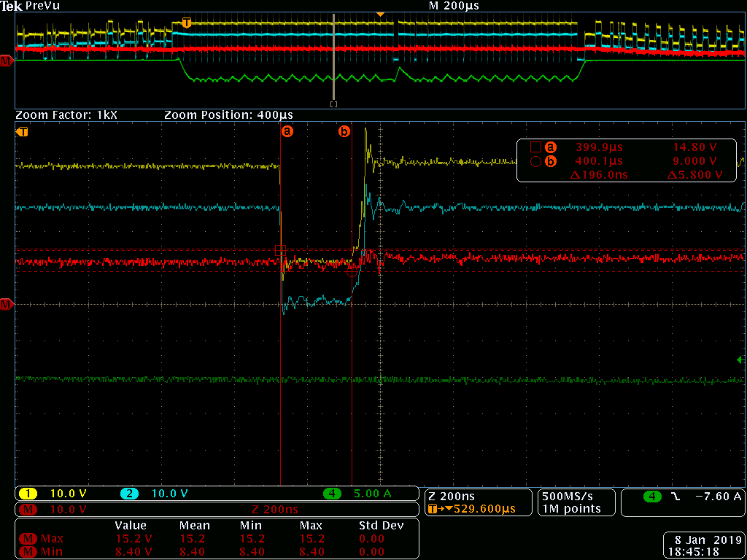
Task: Select the cyan channel 2 badge
Action: coord(129,494)
